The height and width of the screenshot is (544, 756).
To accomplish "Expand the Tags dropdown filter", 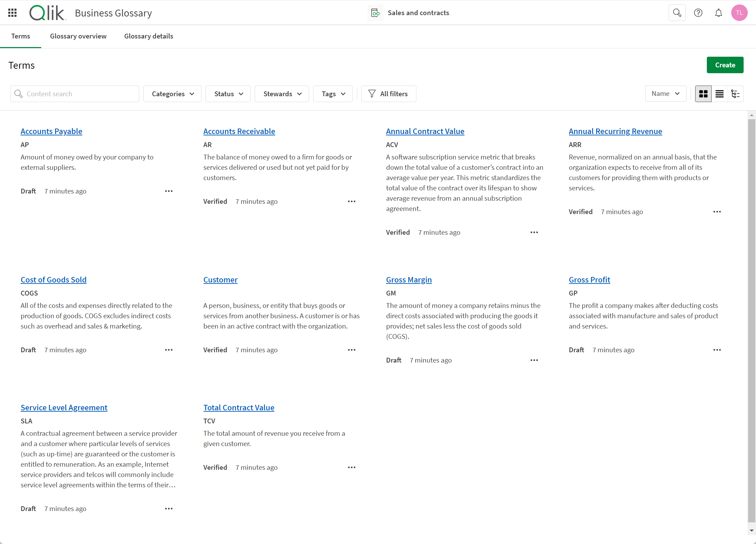I will tap(333, 94).
